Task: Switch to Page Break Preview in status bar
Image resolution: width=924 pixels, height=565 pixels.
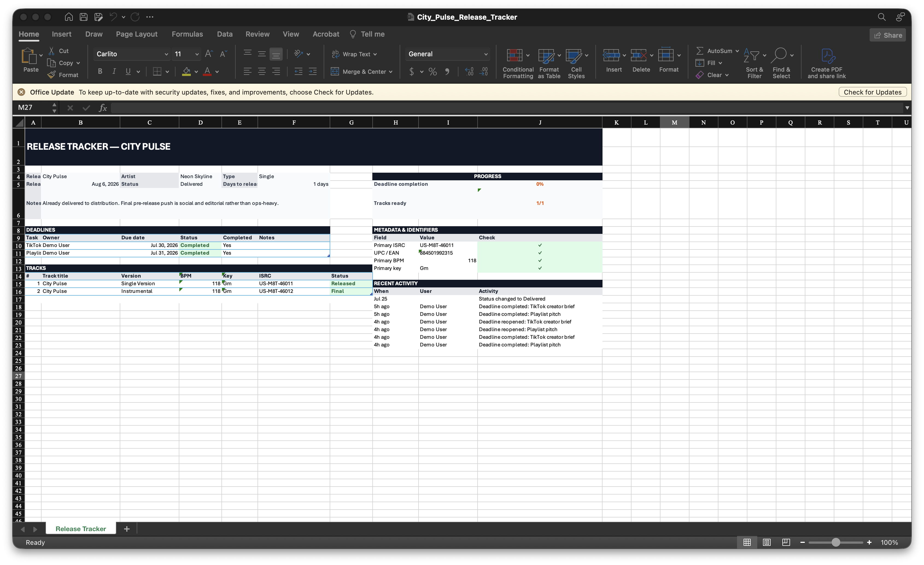Action: pyautogui.click(x=786, y=542)
